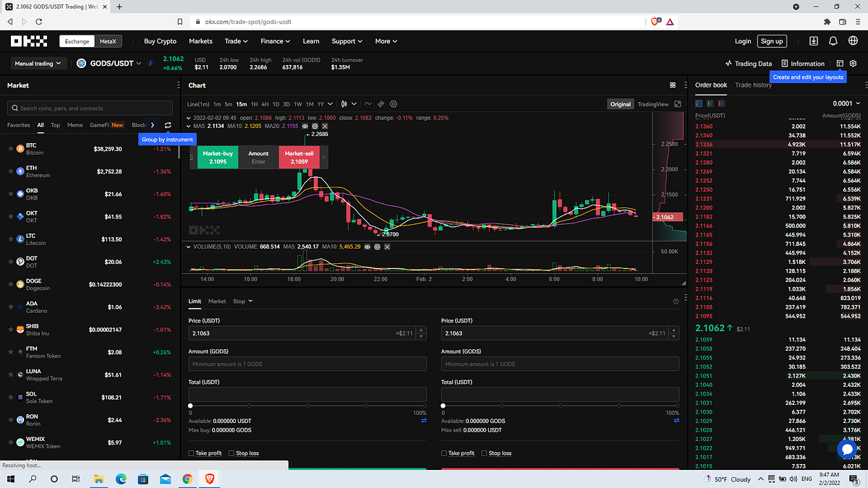Click the order form help icon
868x488 pixels.
(676, 301)
